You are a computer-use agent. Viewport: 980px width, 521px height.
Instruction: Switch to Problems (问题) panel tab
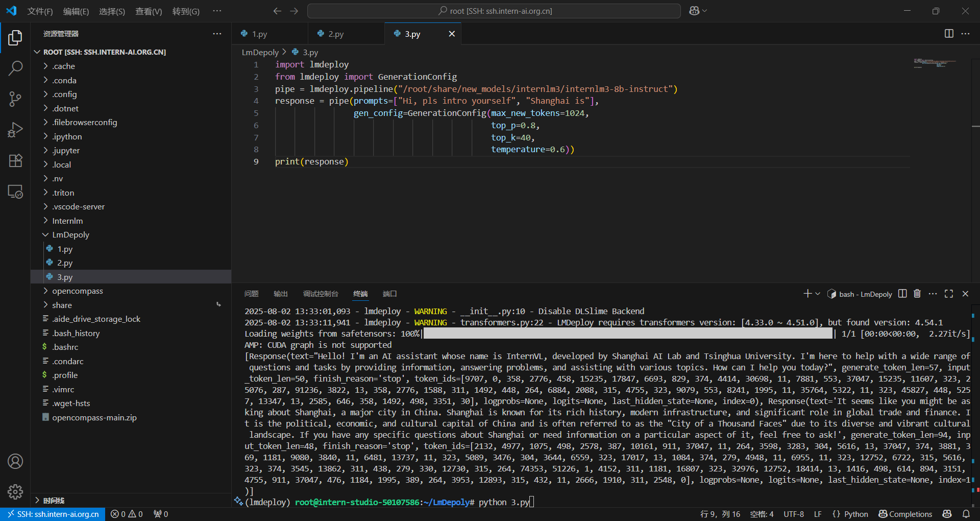(x=252, y=294)
